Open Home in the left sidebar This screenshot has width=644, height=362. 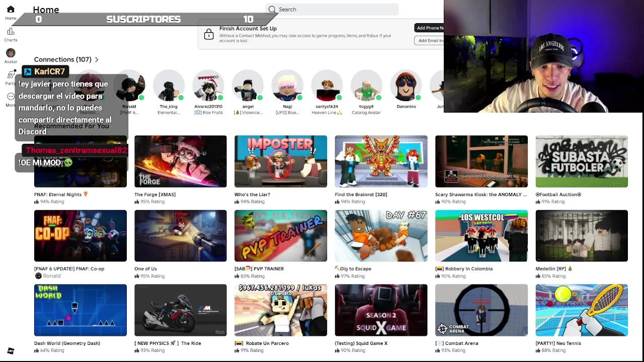click(x=11, y=13)
